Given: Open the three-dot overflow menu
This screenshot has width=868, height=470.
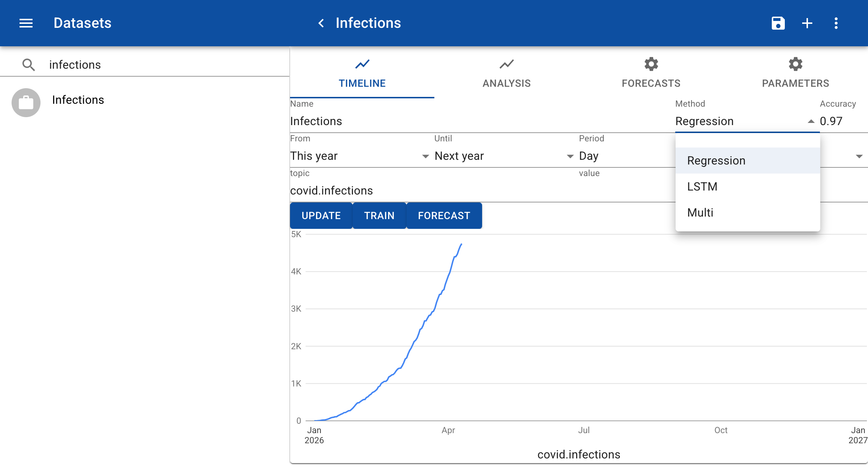Looking at the screenshot, I should [x=836, y=23].
